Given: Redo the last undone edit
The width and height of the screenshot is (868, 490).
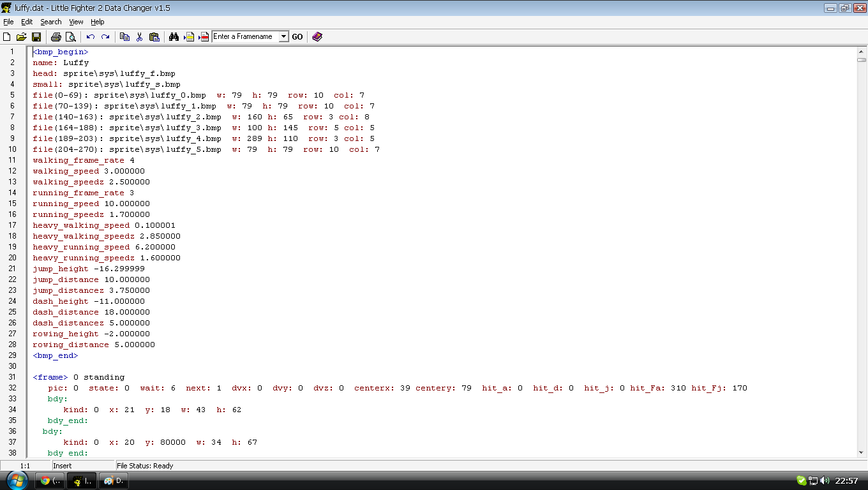Looking at the screenshot, I should [x=105, y=37].
